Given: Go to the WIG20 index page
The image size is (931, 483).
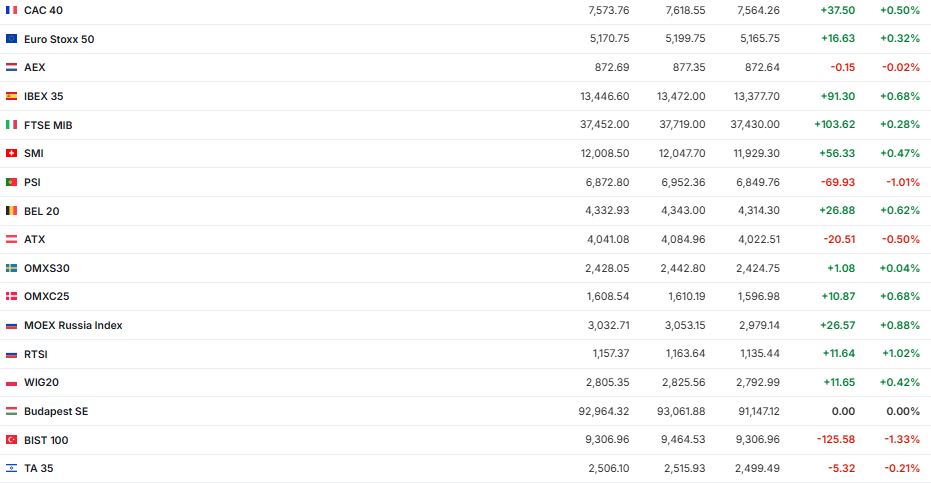Looking at the screenshot, I should (43, 382).
